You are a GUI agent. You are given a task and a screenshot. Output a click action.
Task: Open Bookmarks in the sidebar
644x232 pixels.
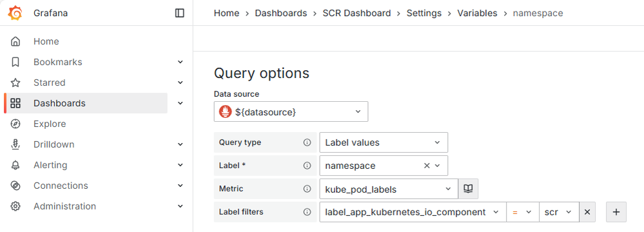58,62
